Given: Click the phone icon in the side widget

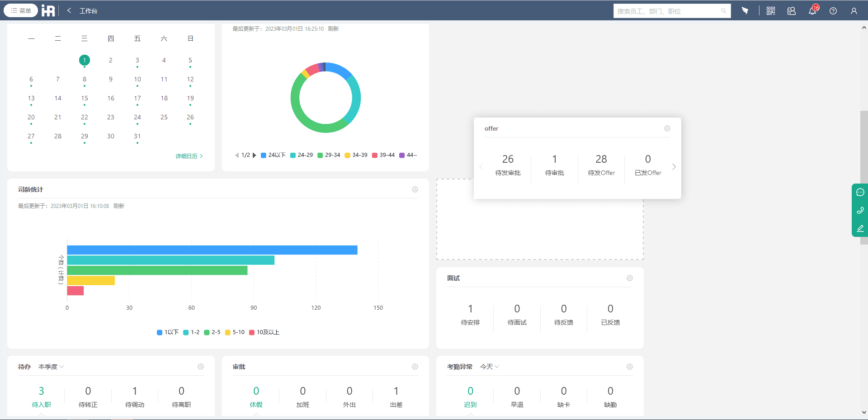Looking at the screenshot, I should point(860,210).
